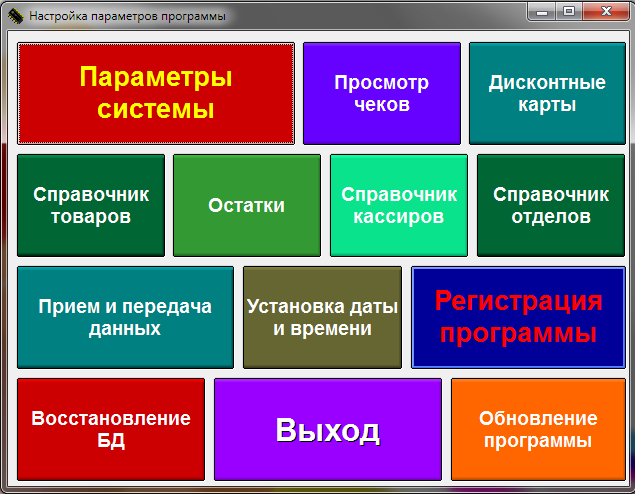Click the Остатки button
635x494 pixels.
(x=247, y=205)
